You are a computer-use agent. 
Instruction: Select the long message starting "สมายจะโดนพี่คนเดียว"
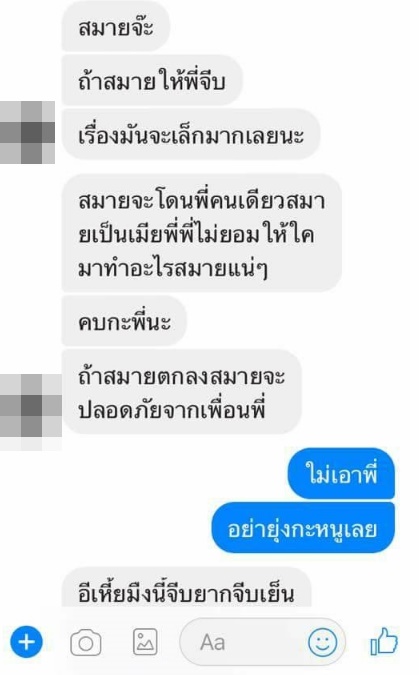202,232
